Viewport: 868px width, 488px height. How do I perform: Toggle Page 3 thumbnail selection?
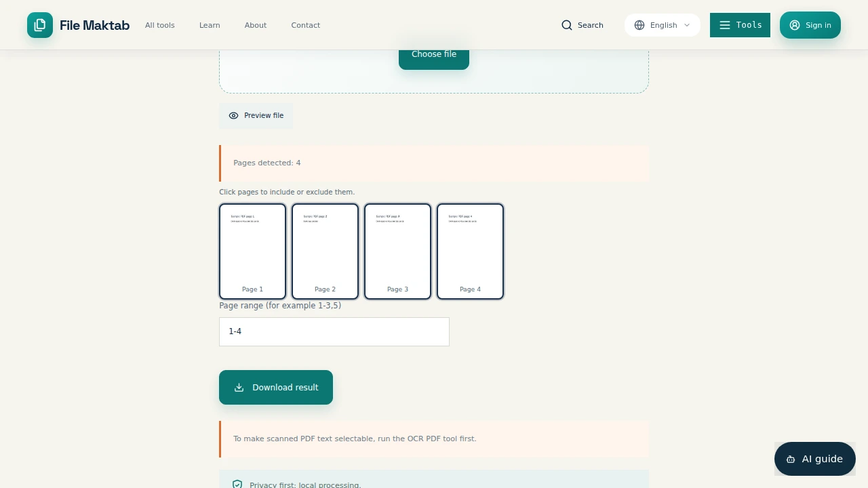point(397,251)
